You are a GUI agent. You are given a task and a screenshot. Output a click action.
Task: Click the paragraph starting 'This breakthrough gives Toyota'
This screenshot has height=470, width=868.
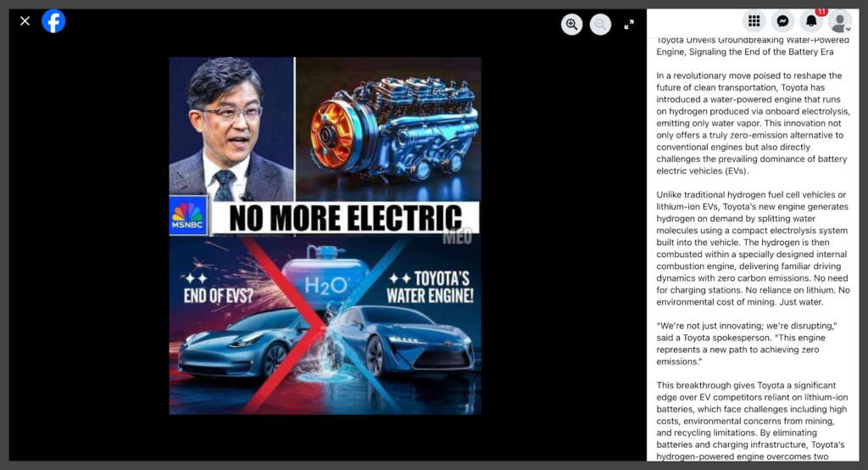(x=751, y=421)
